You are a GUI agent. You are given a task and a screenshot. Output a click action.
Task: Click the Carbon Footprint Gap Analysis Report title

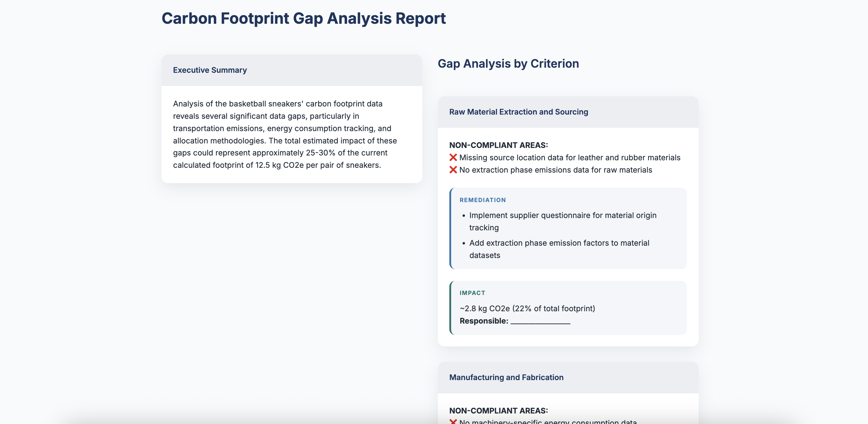pyautogui.click(x=303, y=18)
